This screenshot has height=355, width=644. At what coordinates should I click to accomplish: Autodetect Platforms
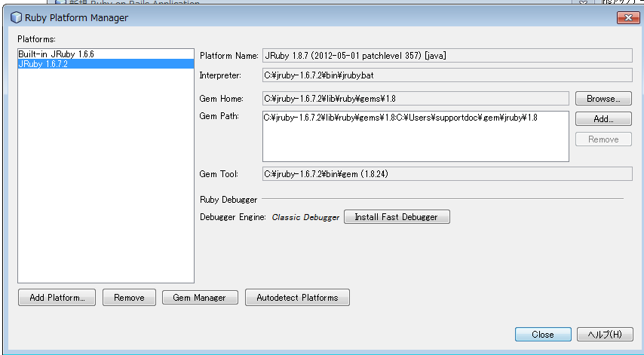click(297, 298)
